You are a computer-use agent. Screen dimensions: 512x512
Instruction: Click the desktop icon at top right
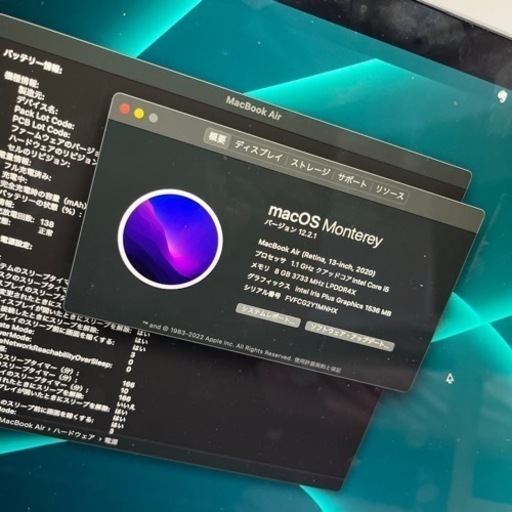(x=502, y=97)
